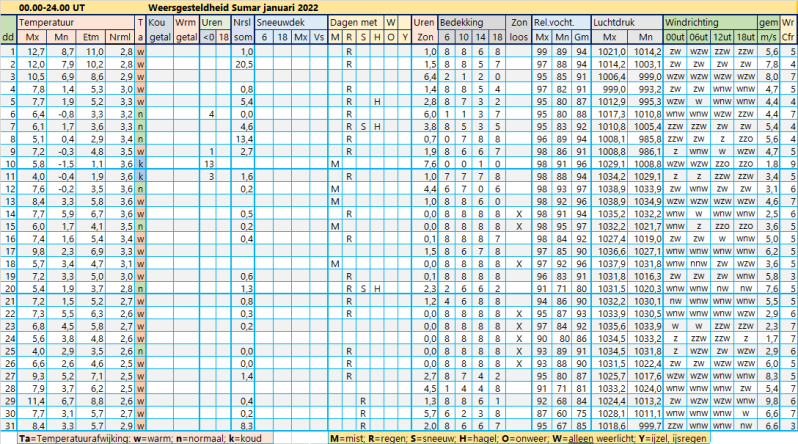The image size is (798, 444).
Task: Select the 'Temperatuur' column group header
Action: (x=50, y=20)
